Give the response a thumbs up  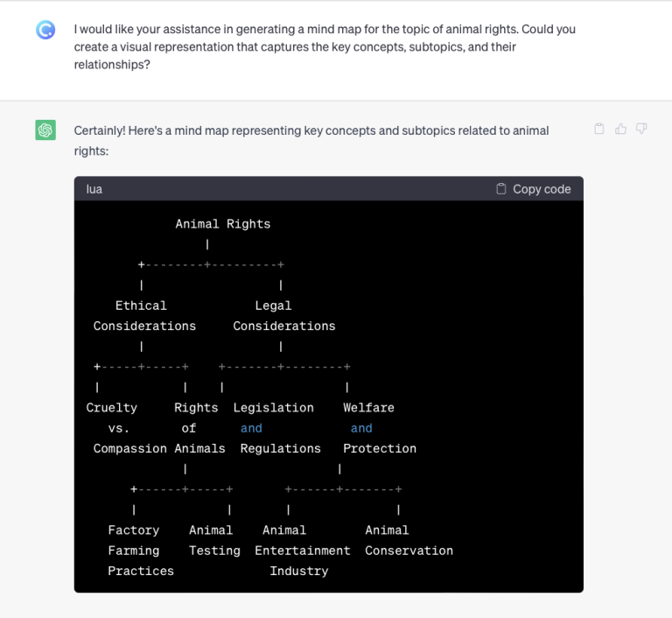[x=620, y=130]
